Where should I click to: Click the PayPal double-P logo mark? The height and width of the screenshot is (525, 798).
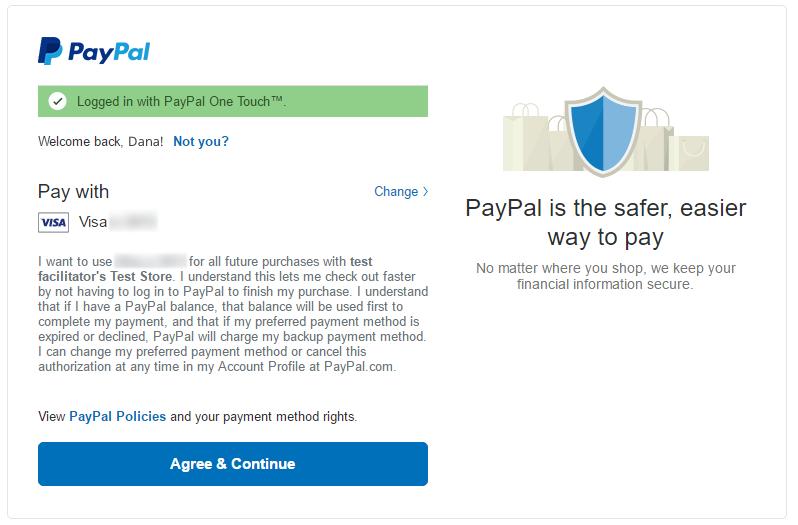coord(50,51)
